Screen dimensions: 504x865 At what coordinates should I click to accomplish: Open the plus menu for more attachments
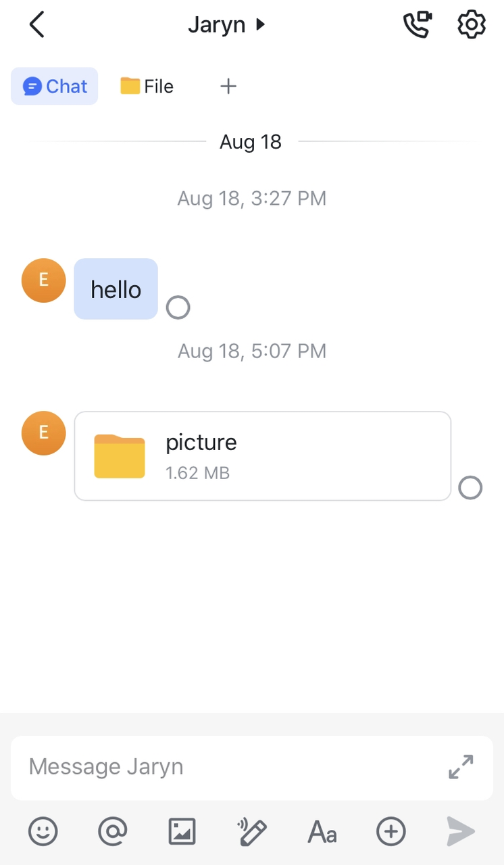click(x=391, y=831)
